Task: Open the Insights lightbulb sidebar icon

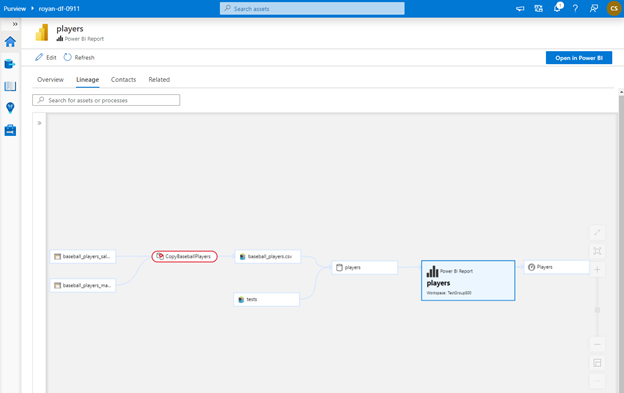Action: (x=10, y=108)
